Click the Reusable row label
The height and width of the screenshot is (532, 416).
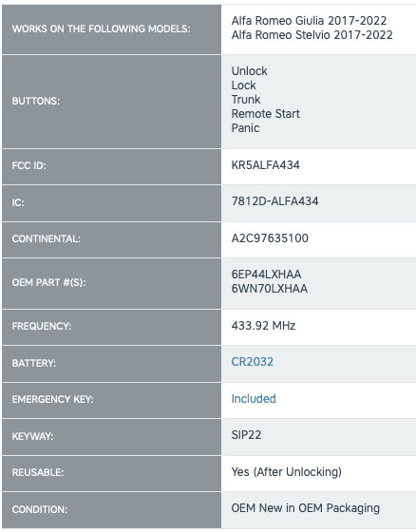[38, 473]
